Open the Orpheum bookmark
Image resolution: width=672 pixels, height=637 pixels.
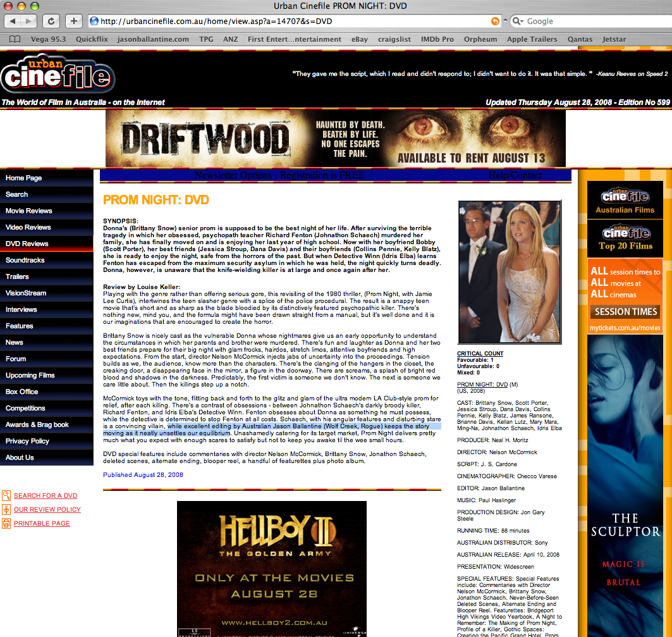coord(480,39)
